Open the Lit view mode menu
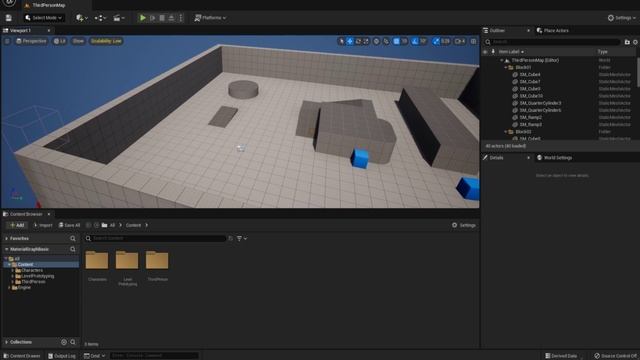Viewport: 640px width, 360px height. (60, 41)
